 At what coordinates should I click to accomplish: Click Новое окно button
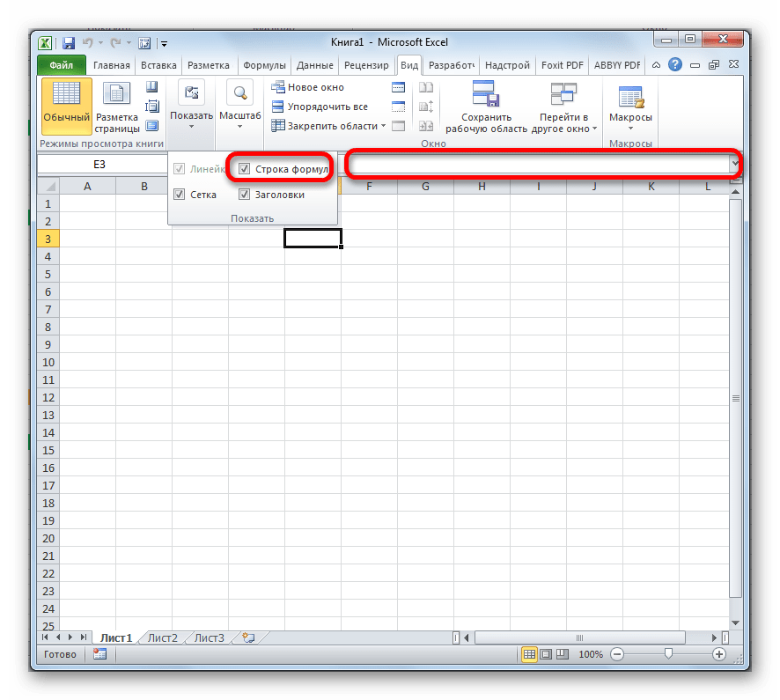coord(307,87)
